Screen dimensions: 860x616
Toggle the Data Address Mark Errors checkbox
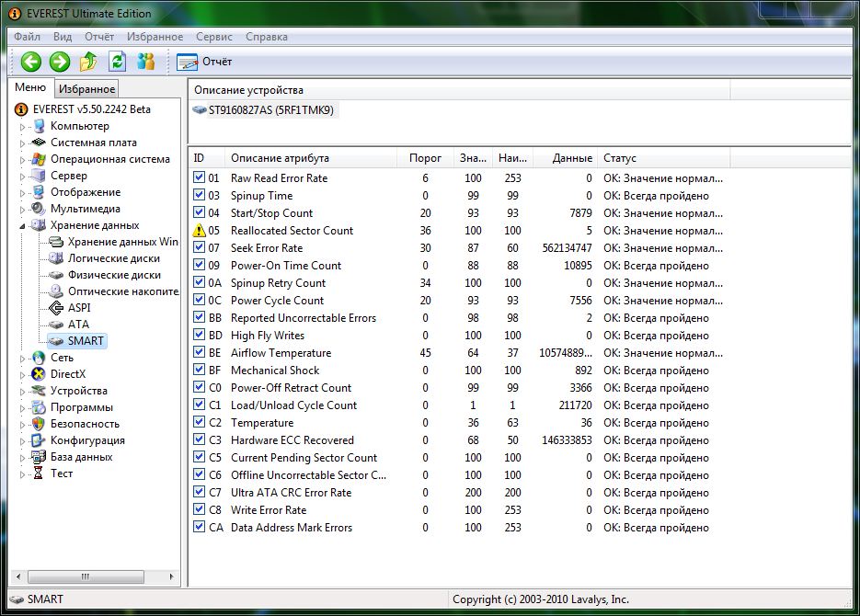(x=199, y=527)
